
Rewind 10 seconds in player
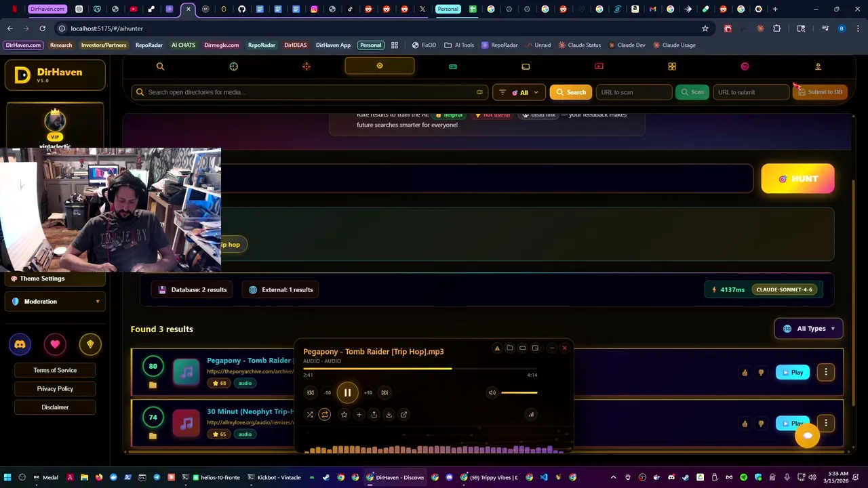coord(328,392)
